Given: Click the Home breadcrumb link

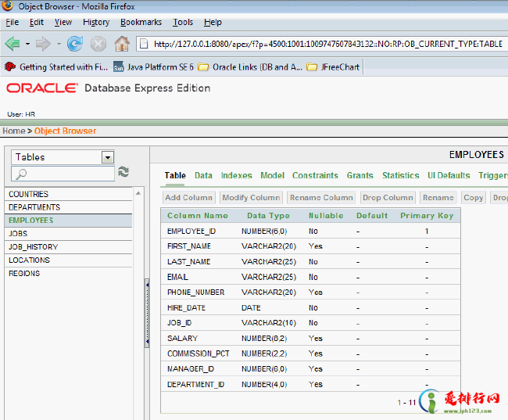Looking at the screenshot, I should [13, 131].
